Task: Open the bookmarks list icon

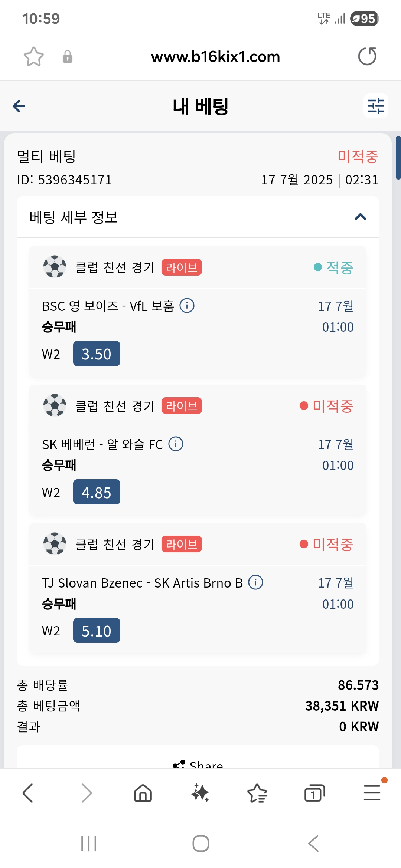Action: pos(257,793)
